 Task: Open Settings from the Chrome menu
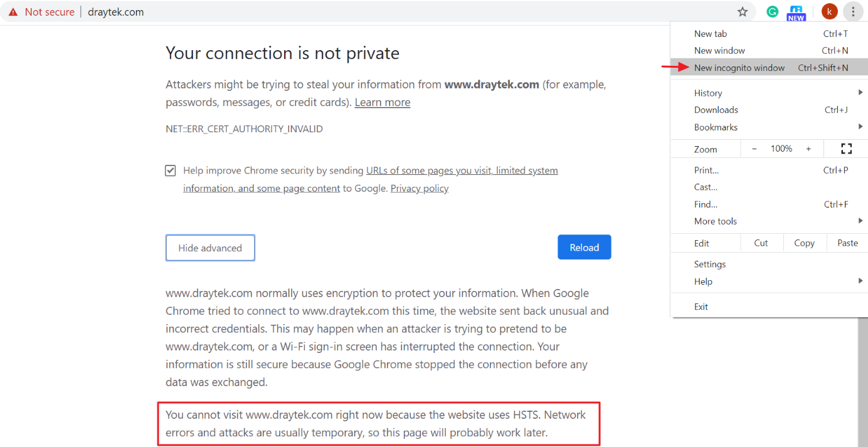tap(769, 265)
